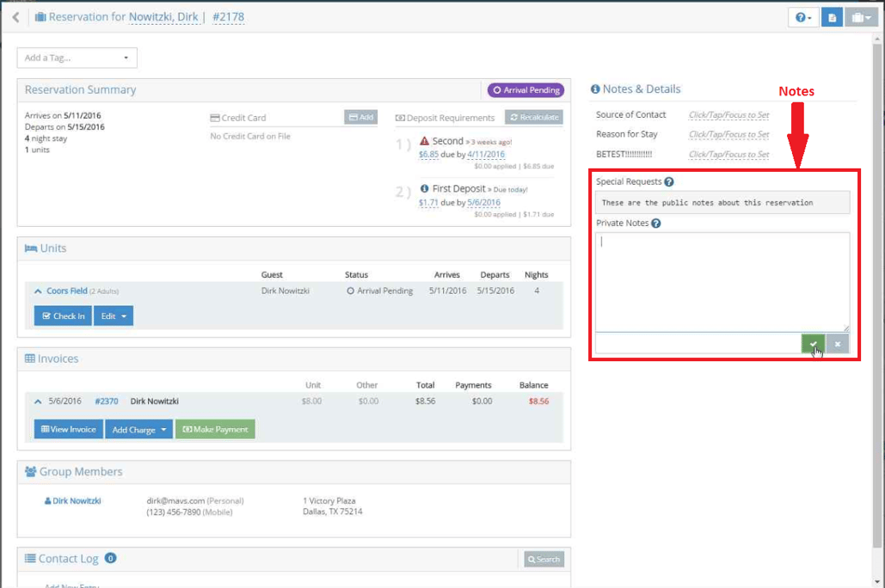The width and height of the screenshot is (885, 588).
Task: Click Source of Contact field to set
Action: [x=728, y=115]
